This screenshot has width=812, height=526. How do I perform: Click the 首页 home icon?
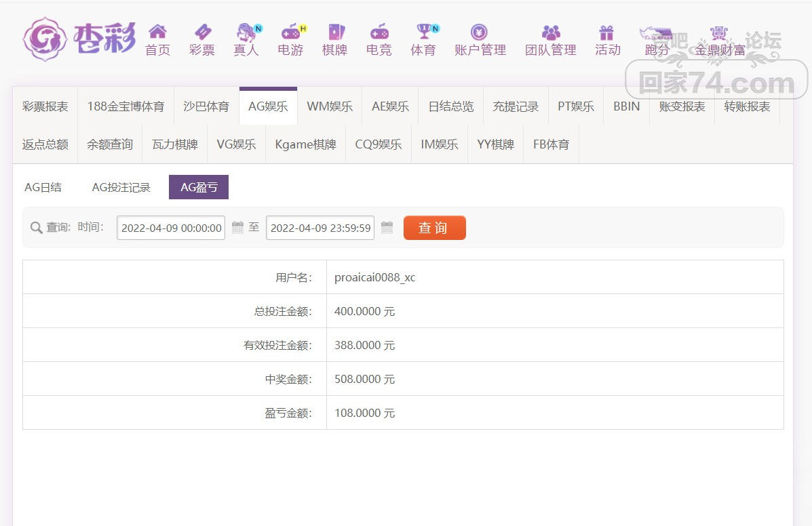pos(157,32)
